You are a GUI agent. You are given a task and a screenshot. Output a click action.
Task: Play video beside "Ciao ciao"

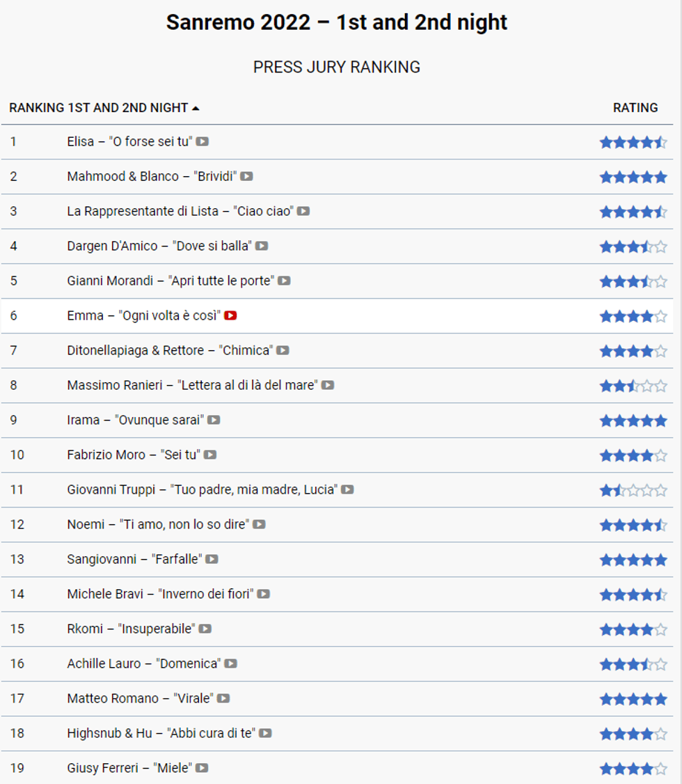coord(303,211)
